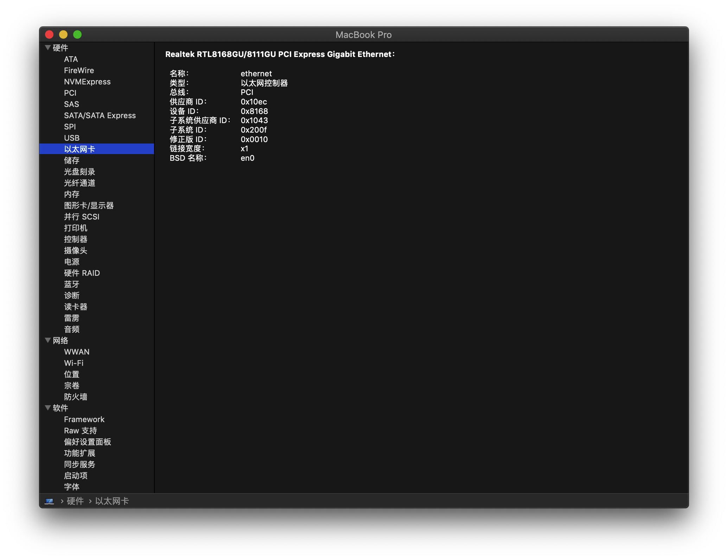Click 硬件 in the bottom path bar
This screenshot has height=560, width=728.
(75, 501)
